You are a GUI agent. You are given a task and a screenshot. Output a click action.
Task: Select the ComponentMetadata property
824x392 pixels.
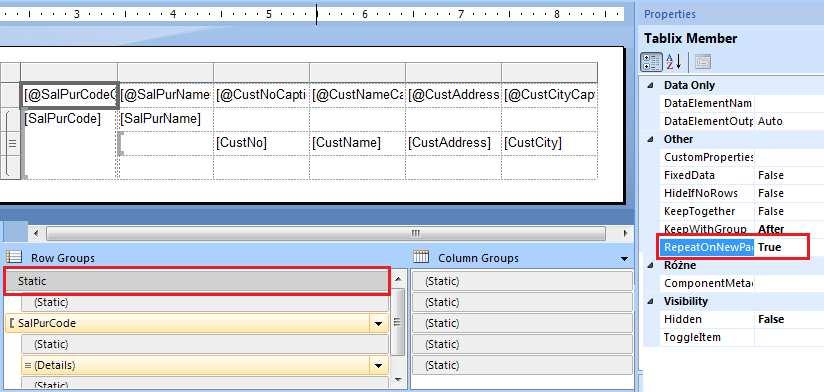point(707,283)
